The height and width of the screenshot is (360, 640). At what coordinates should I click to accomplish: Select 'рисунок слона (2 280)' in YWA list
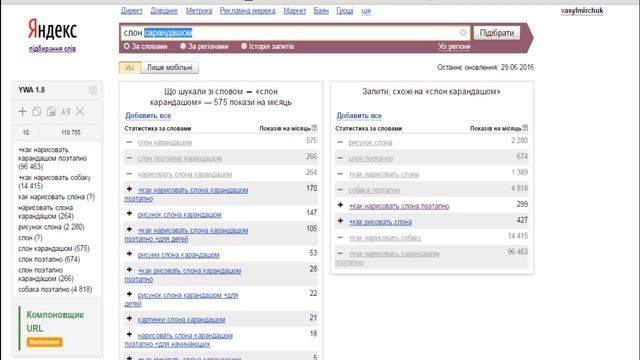(51, 227)
